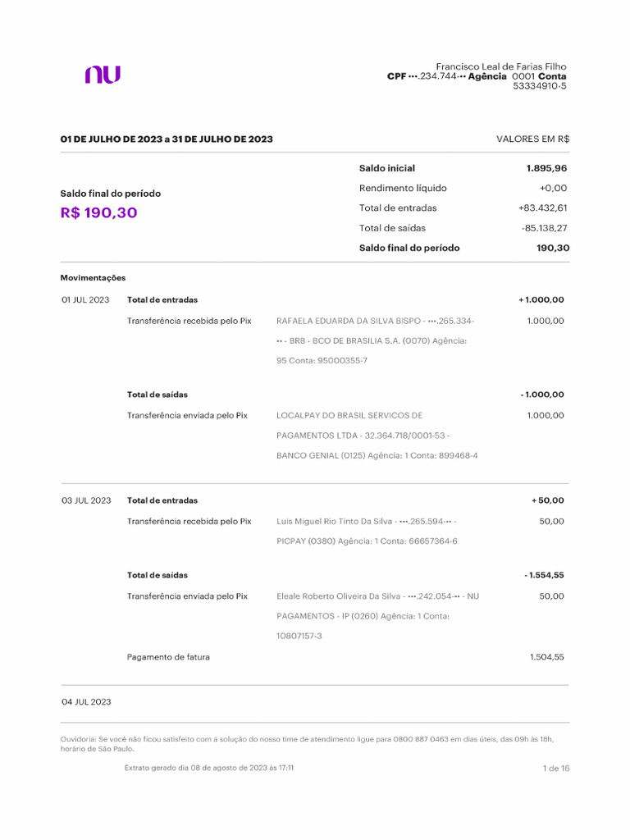Click the 1.504,55 invoice payment amount

click(x=546, y=657)
